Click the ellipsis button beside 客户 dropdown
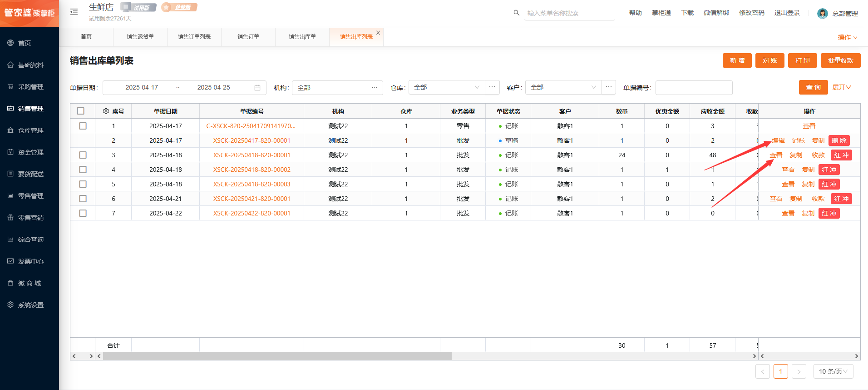 point(609,87)
